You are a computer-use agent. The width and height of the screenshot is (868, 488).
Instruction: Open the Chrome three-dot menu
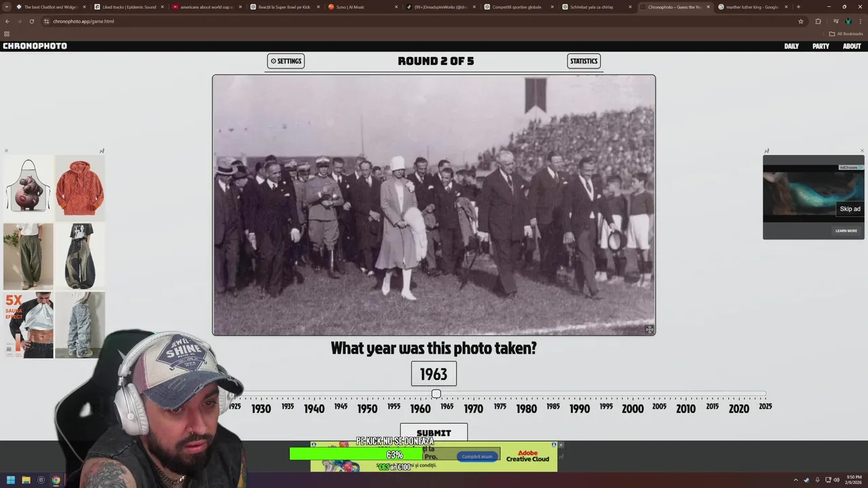click(x=860, y=21)
